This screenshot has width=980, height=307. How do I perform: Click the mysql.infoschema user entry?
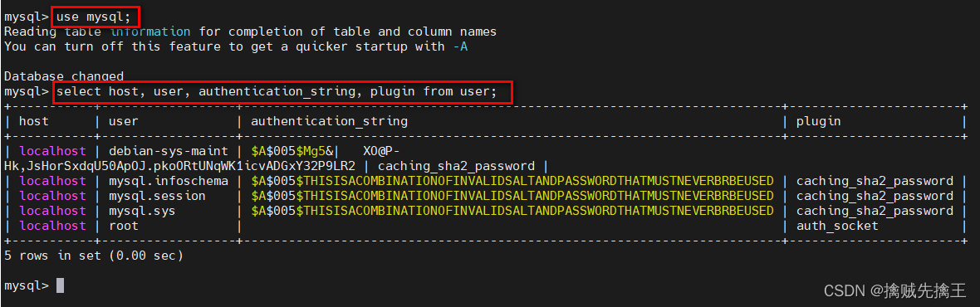(169, 181)
